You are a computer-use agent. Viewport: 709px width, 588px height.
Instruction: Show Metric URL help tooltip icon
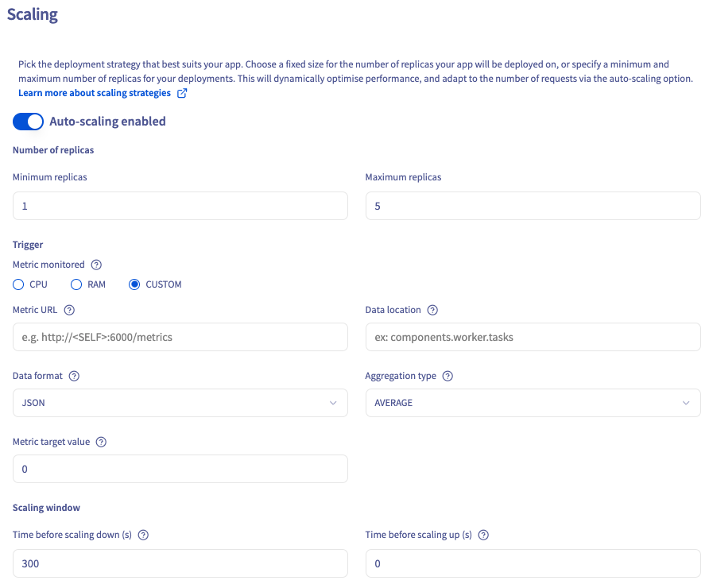click(69, 310)
